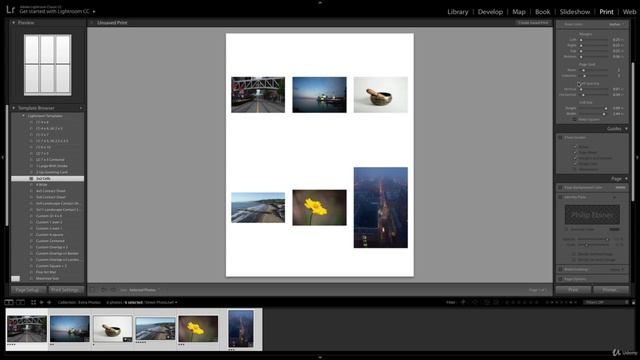Image resolution: width=640 pixels, height=360 pixels.
Task: Collapse the Template Browser panel
Action: point(13,108)
